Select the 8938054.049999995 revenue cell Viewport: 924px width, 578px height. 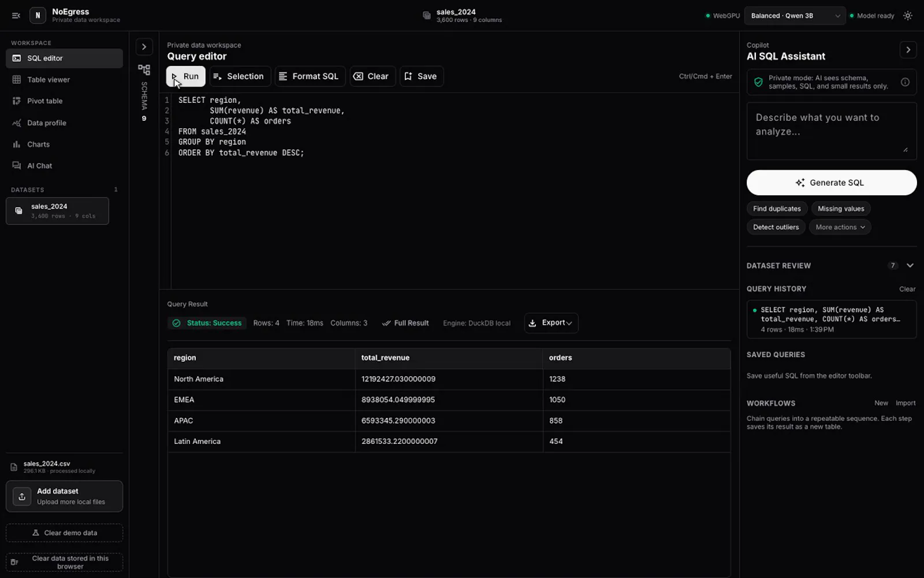point(449,400)
